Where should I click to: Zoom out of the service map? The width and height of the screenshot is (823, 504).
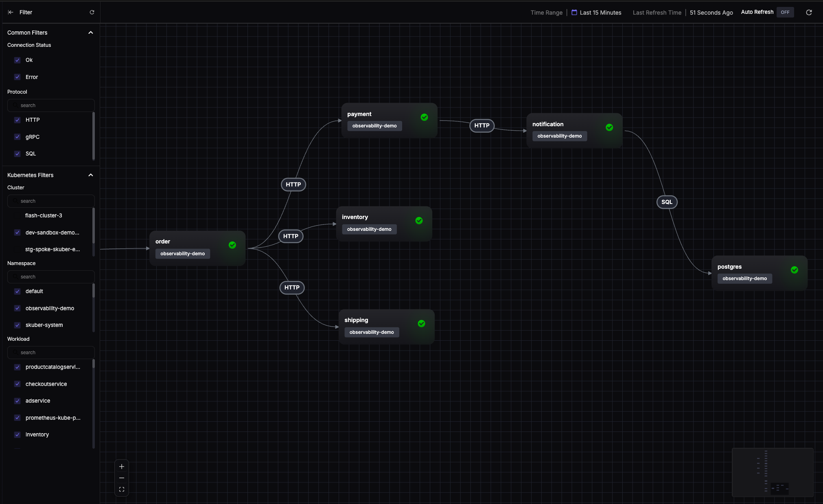pyautogui.click(x=121, y=478)
